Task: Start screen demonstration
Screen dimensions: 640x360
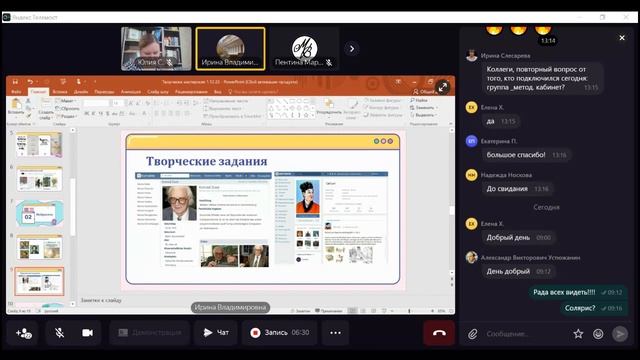Action: [x=150, y=333]
